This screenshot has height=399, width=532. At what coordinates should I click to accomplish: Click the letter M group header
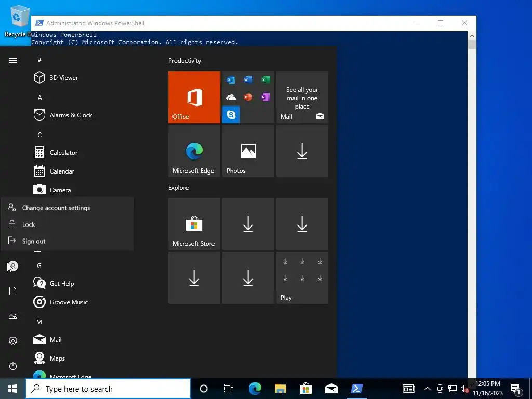click(39, 322)
